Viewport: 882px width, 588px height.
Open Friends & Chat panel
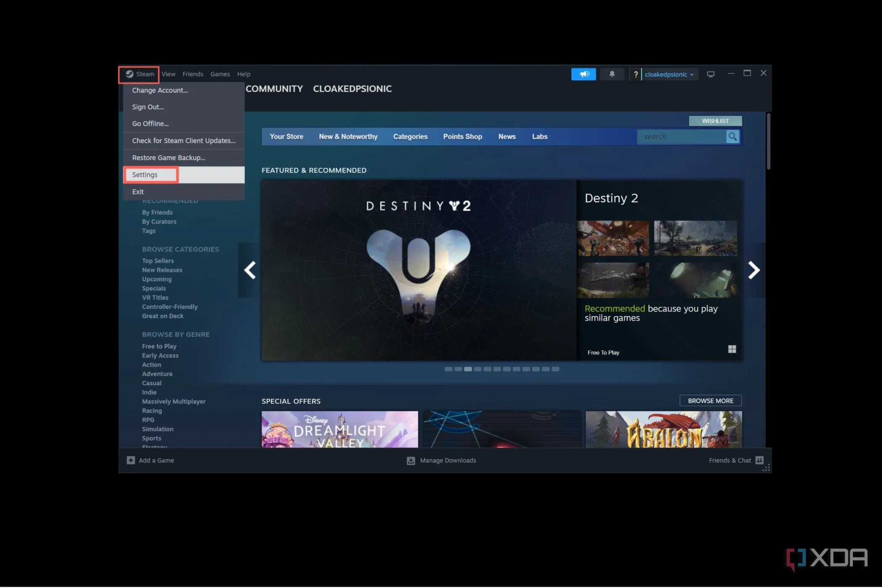[736, 461]
